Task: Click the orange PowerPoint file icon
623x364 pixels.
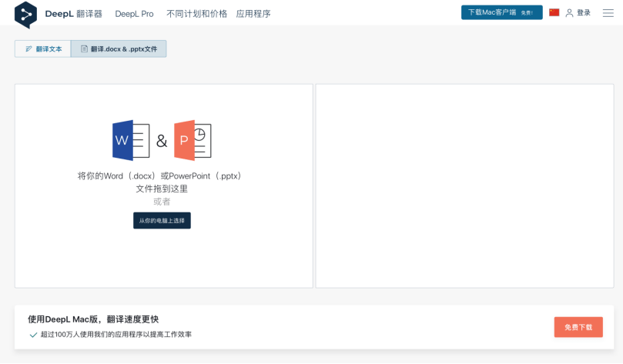Action: [192, 140]
